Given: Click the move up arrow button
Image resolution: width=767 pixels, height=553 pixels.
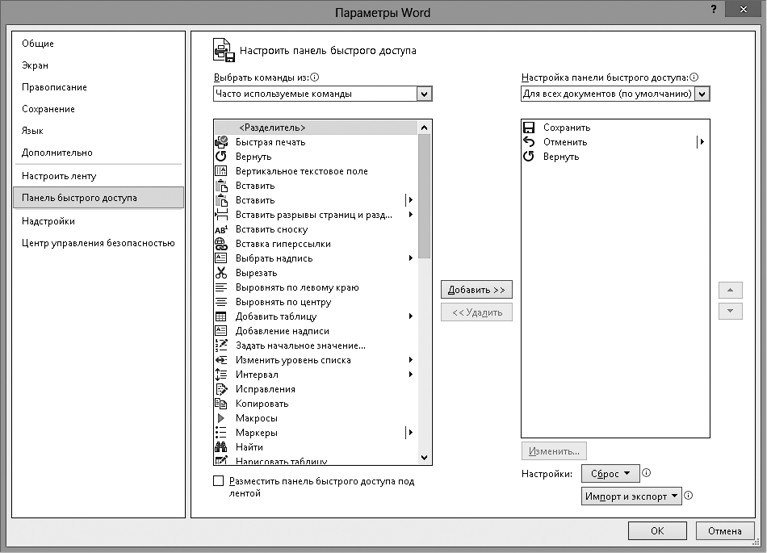Looking at the screenshot, I should pyautogui.click(x=731, y=290).
